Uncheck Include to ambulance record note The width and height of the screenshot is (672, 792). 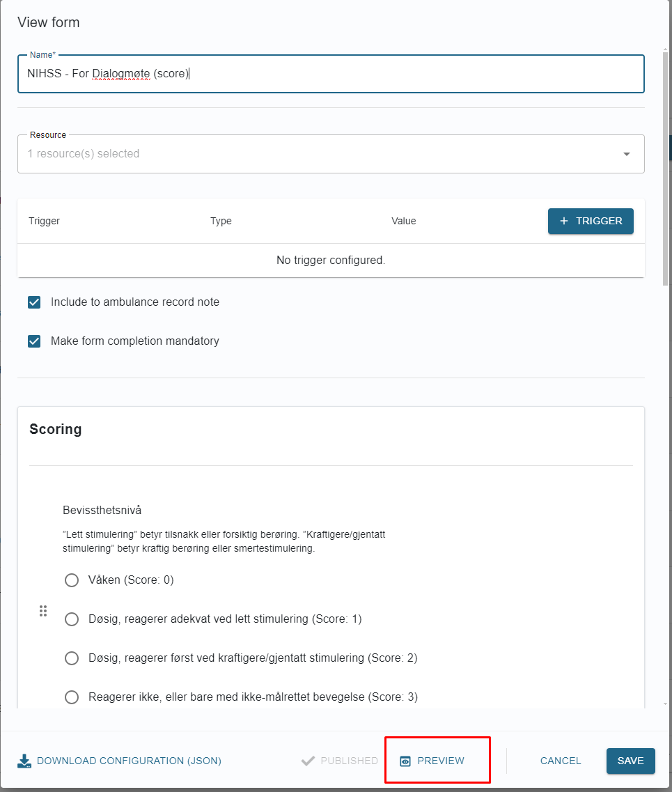(34, 302)
